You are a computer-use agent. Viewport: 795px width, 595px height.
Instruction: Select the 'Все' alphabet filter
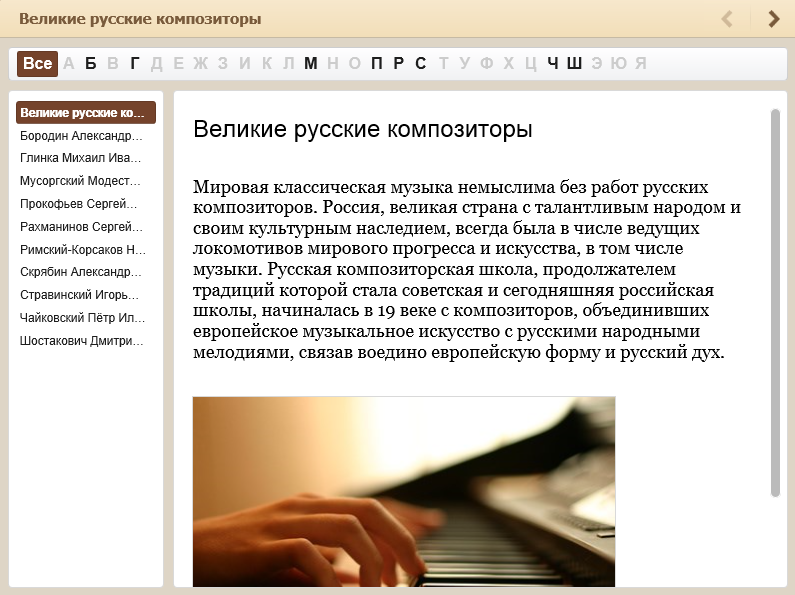click(38, 64)
